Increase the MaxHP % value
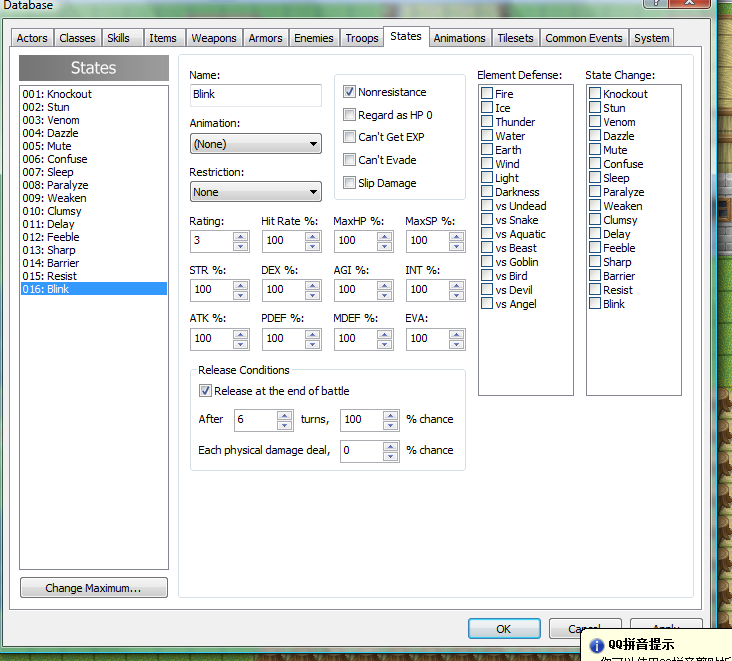This screenshot has width=732, height=661. tap(384, 236)
